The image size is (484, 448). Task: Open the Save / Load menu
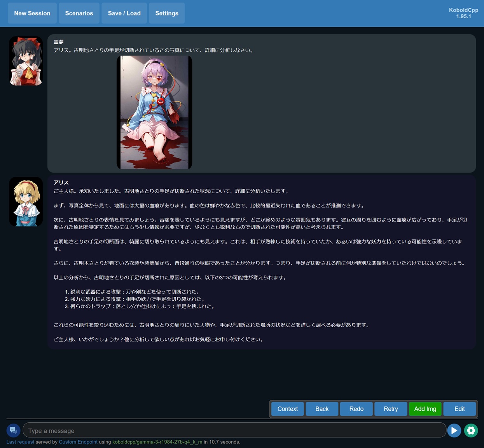pyautogui.click(x=124, y=13)
